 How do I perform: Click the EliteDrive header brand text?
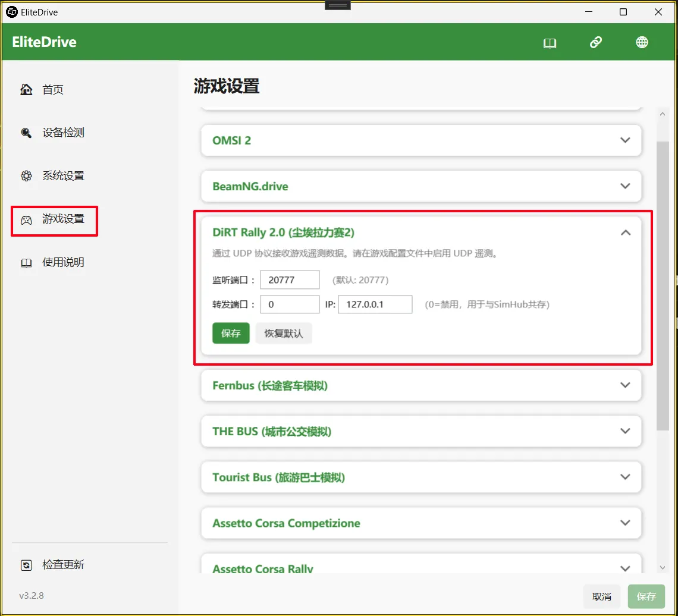point(44,42)
